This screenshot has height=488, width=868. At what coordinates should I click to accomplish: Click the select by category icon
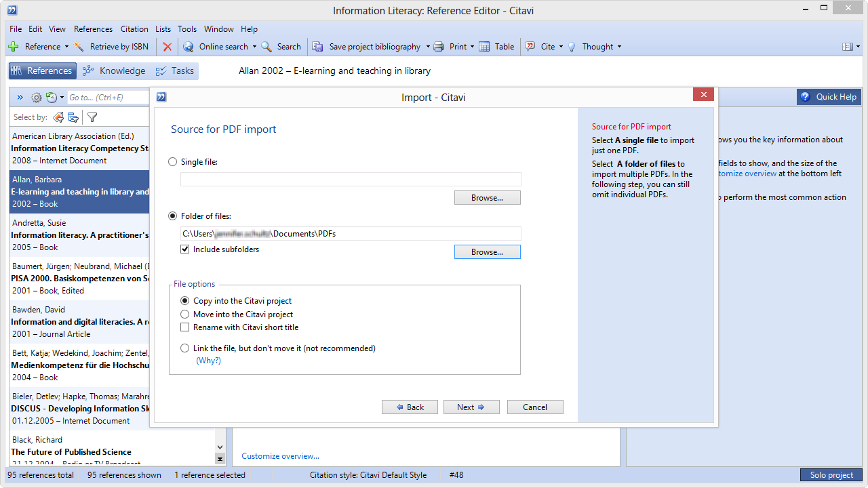coord(73,117)
